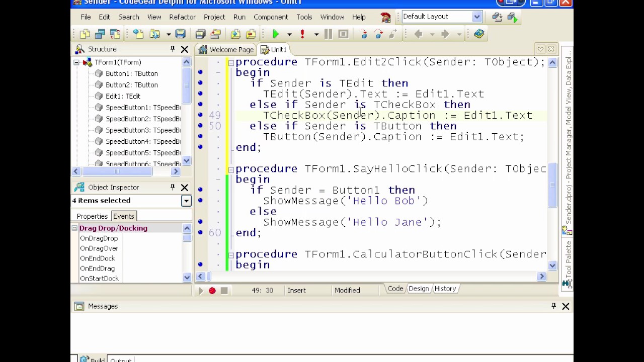Close the Structure panel
This screenshot has width=644, height=362.
tap(185, 49)
